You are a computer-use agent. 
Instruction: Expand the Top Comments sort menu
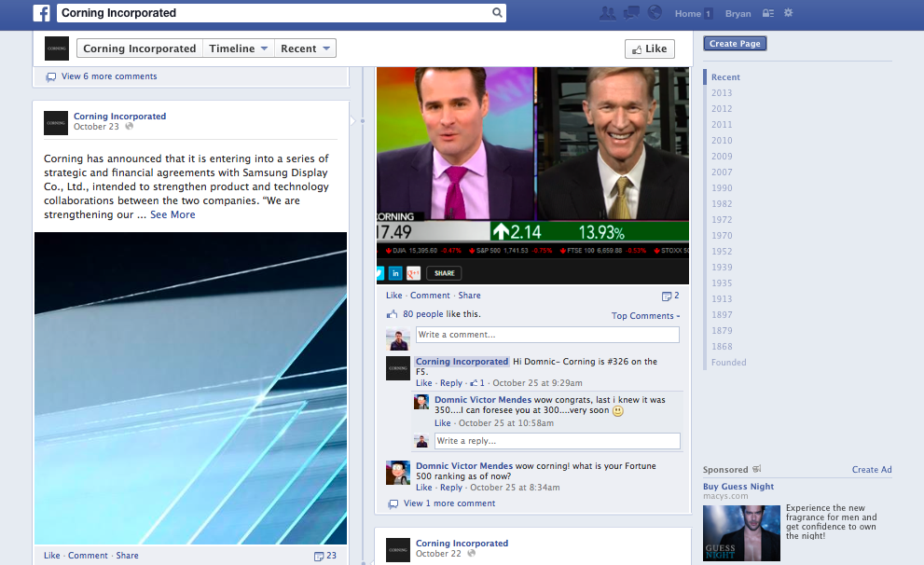pyautogui.click(x=645, y=316)
